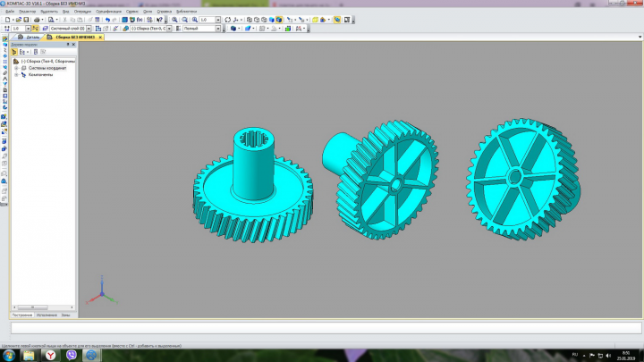This screenshot has width=644, height=362.
Task: Open the 'Файл' menu
Action: [x=10, y=12]
